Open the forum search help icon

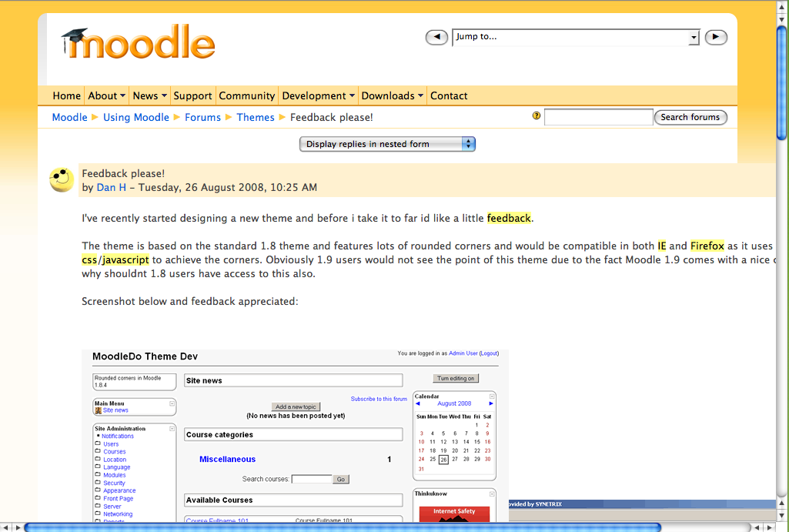(x=537, y=115)
